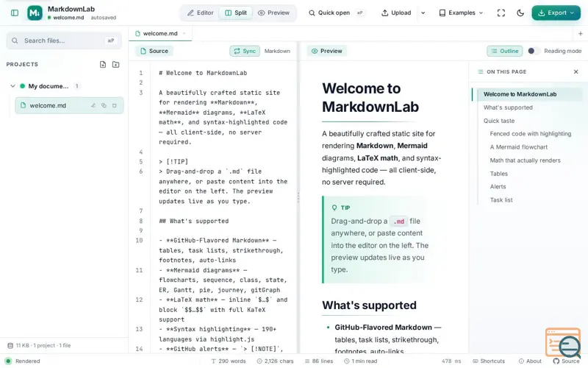The image size is (588, 368).
Task: Click the 1 min read status entry
Action: tap(360, 361)
